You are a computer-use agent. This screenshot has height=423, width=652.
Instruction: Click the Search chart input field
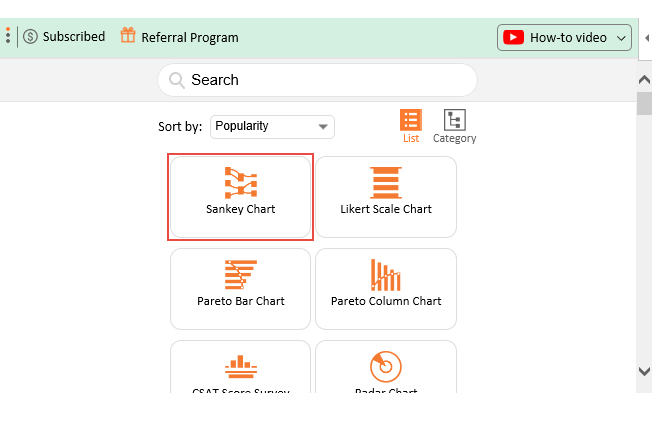[x=330, y=80]
